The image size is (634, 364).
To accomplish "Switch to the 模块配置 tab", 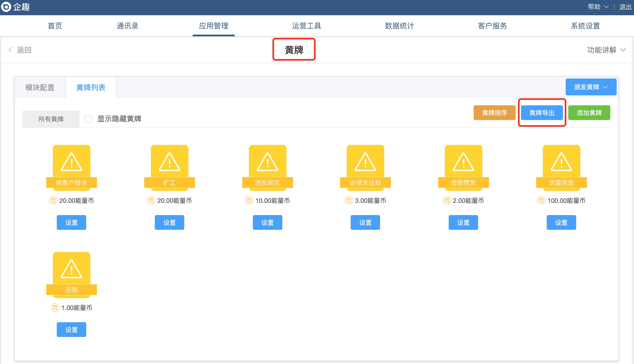I will click(40, 87).
